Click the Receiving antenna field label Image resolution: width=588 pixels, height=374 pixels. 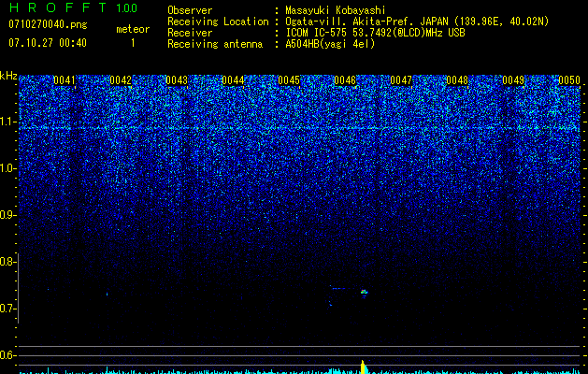tap(215, 44)
